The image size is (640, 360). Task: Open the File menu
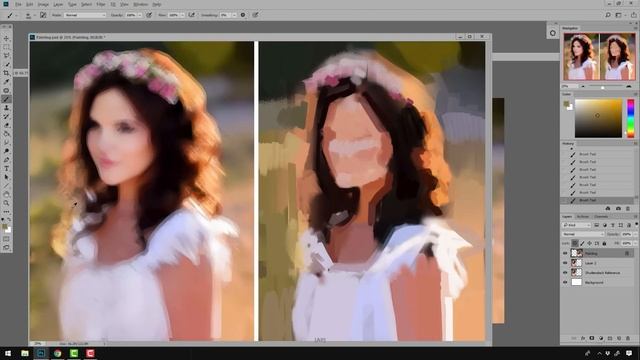(x=18, y=4)
